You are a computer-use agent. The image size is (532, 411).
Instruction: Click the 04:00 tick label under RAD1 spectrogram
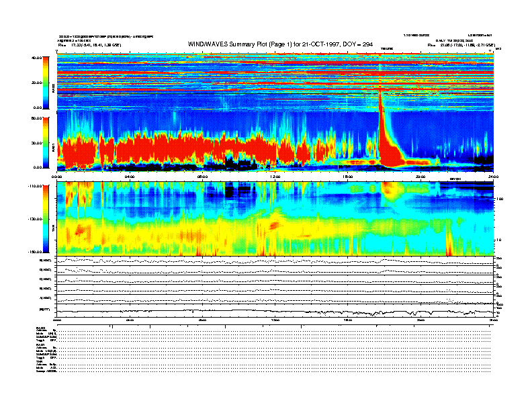(130, 177)
